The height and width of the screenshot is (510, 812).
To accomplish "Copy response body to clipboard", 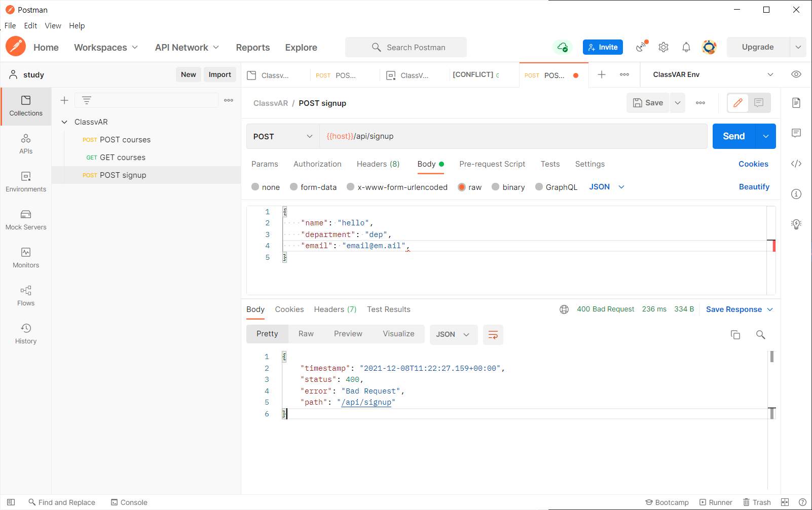I will [x=735, y=335].
